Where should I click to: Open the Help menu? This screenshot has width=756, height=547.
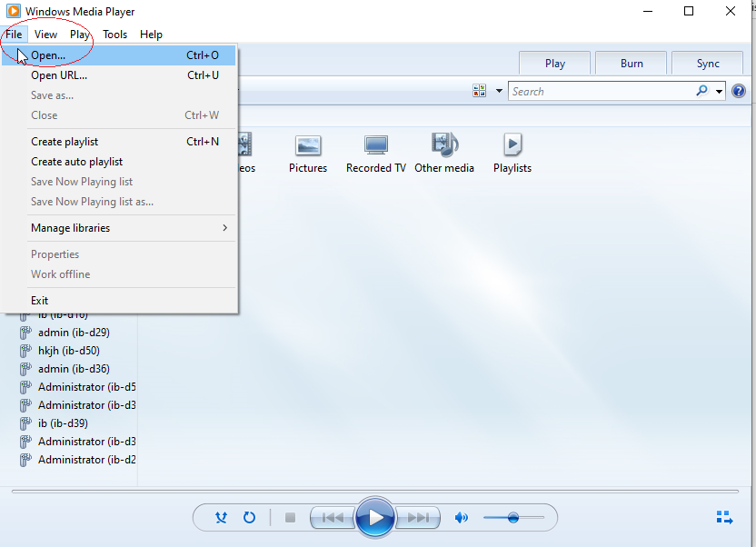coord(151,35)
